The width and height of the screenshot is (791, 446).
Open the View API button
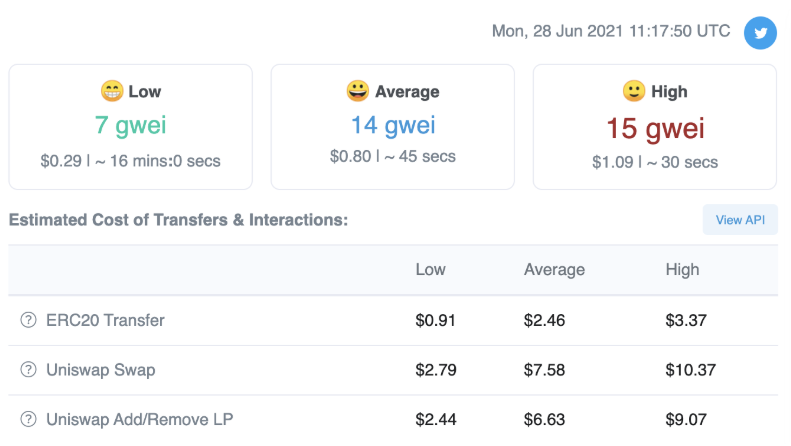740,220
